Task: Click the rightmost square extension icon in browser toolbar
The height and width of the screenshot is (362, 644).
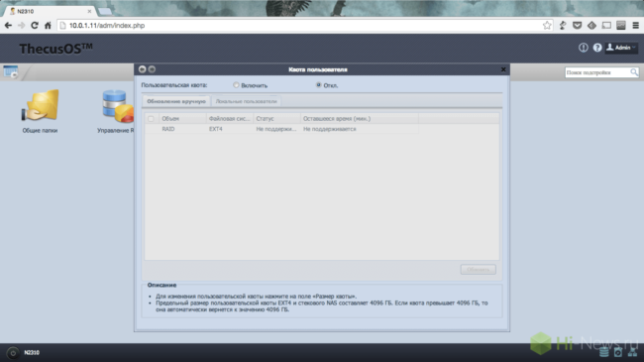Action: [x=621, y=26]
